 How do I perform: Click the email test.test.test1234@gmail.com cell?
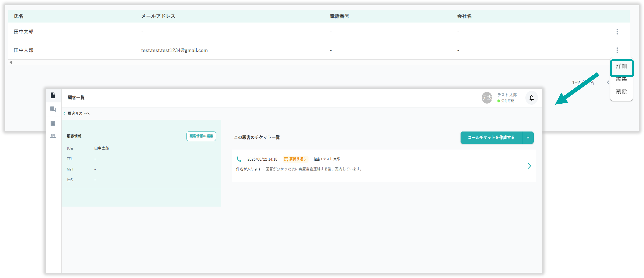pos(174,50)
